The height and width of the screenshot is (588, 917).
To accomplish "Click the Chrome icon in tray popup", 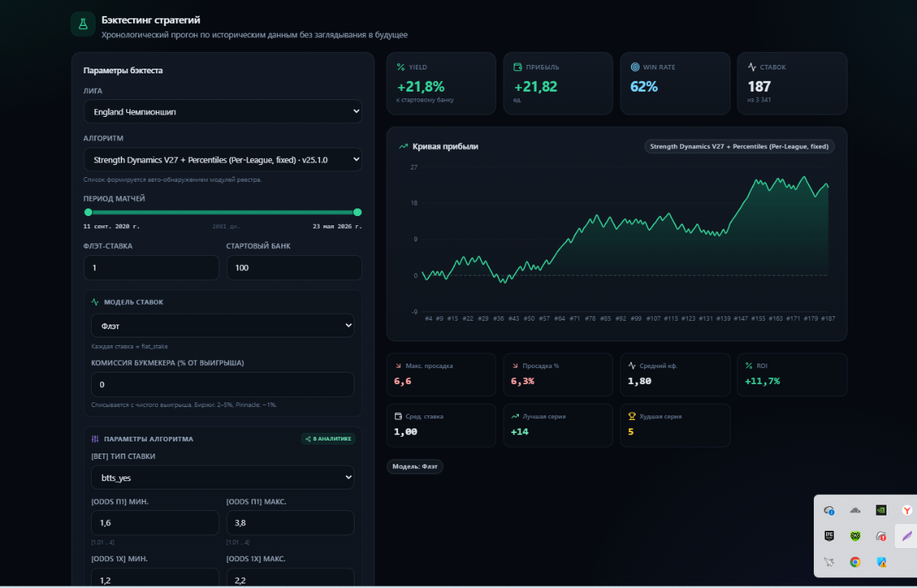I will (855, 561).
